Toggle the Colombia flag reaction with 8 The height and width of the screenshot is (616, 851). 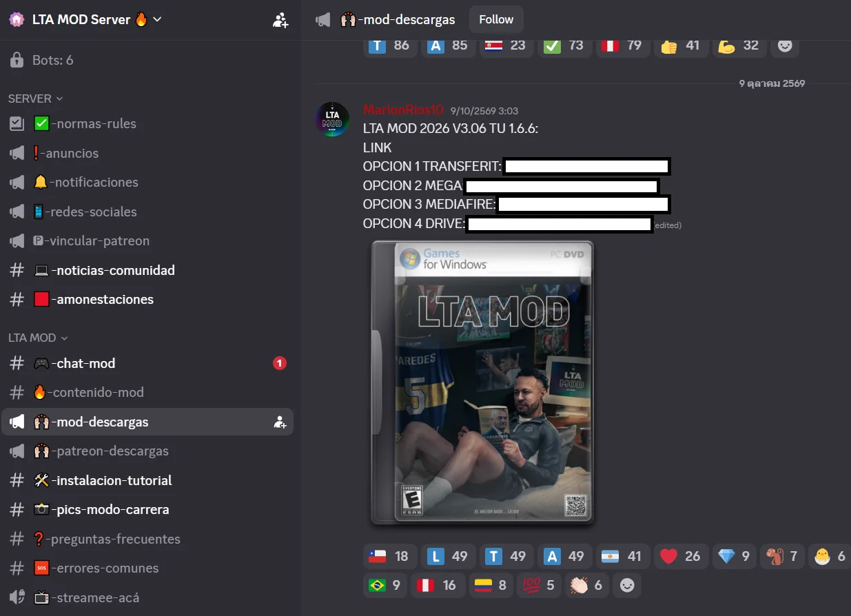click(x=491, y=585)
